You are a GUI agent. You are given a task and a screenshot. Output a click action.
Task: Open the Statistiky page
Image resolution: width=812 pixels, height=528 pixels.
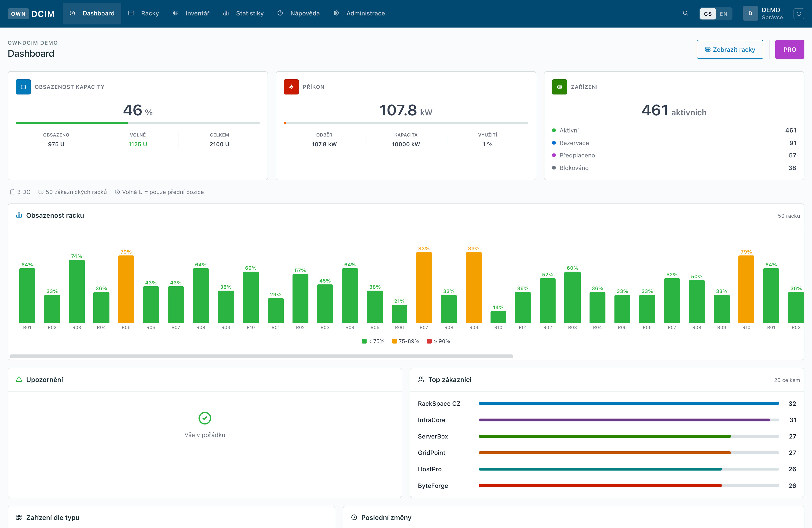coord(243,13)
